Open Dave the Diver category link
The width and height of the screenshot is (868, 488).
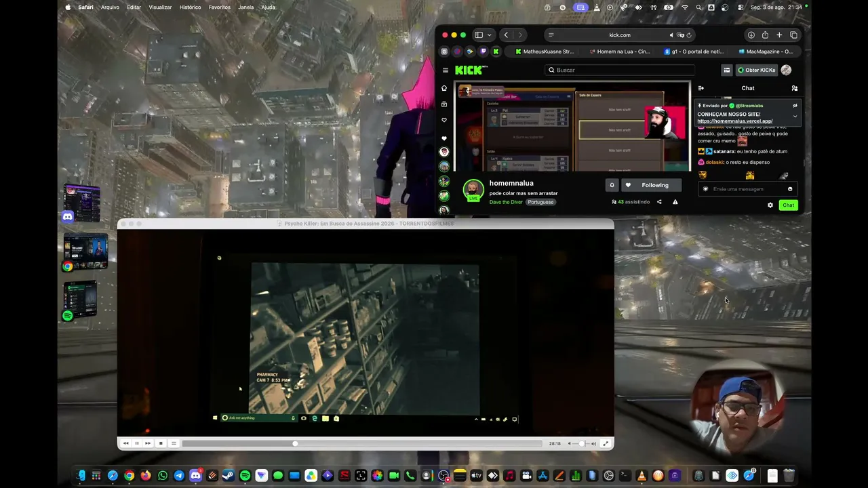(506, 202)
